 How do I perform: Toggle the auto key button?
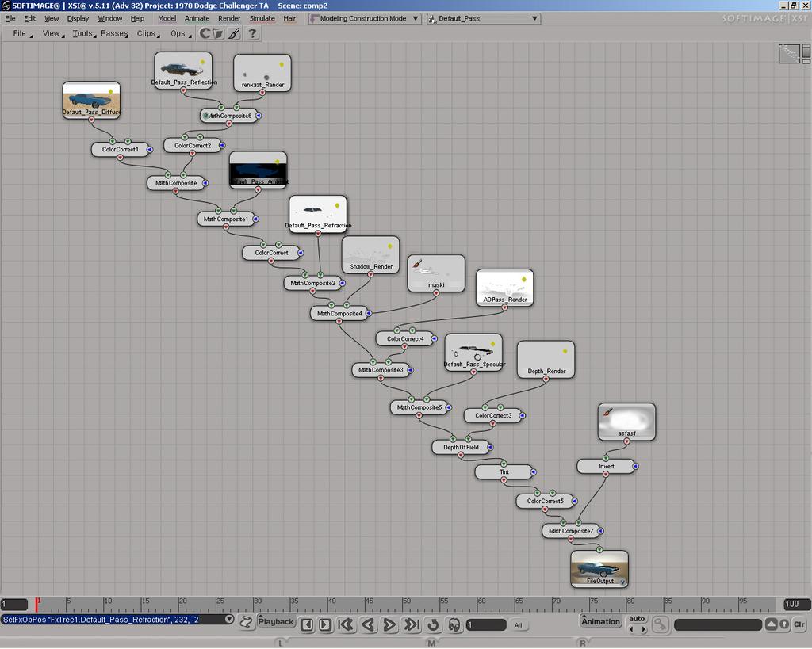(x=637, y=619)
